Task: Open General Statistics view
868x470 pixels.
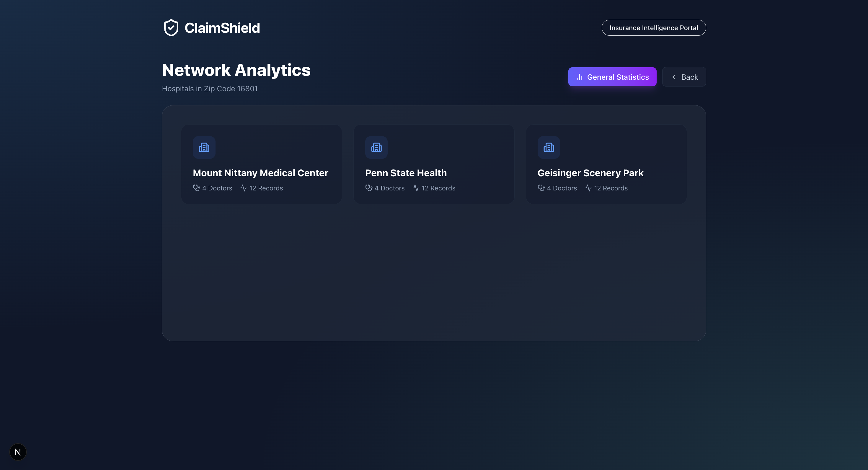Action: click(612, 77)
